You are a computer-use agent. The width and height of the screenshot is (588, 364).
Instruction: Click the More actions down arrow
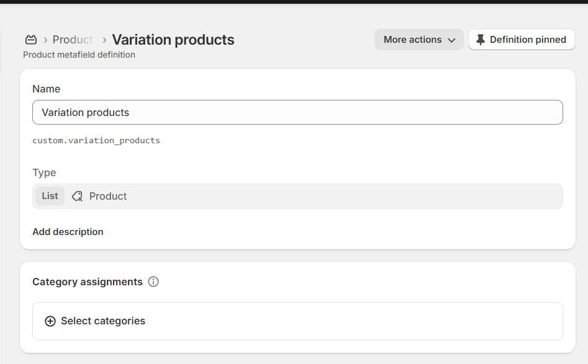[x=451, y=40]
